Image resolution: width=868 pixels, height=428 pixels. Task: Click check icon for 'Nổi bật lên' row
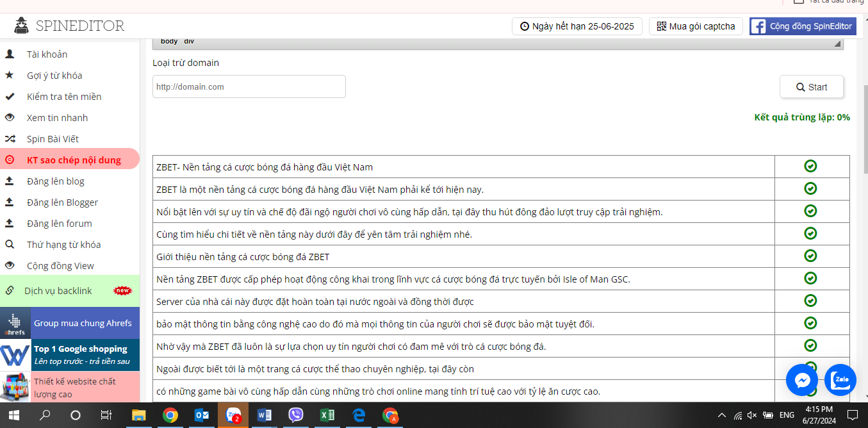pos(810,211)
